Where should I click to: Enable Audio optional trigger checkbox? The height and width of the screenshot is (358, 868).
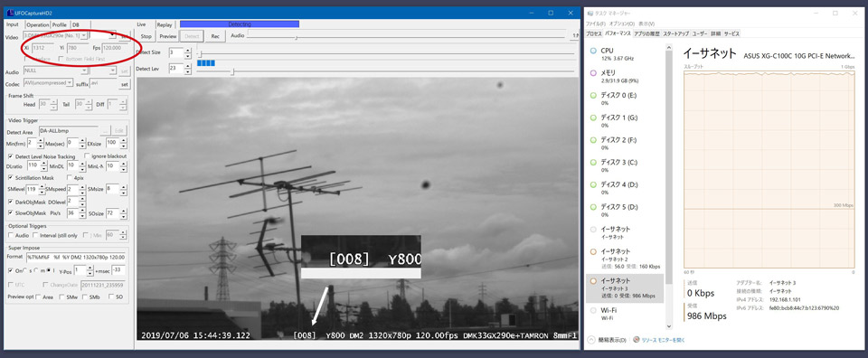pyautogui.click(x=11, y=235)
